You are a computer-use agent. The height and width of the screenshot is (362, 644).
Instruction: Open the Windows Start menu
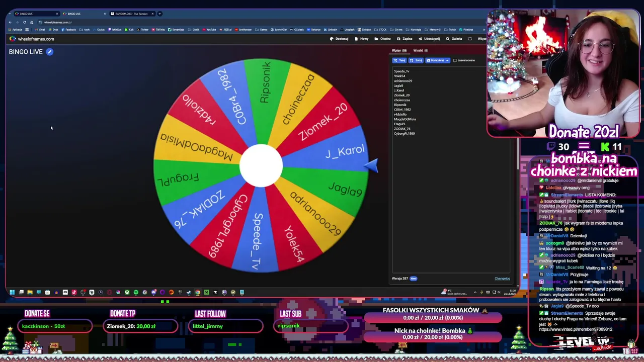12,292
